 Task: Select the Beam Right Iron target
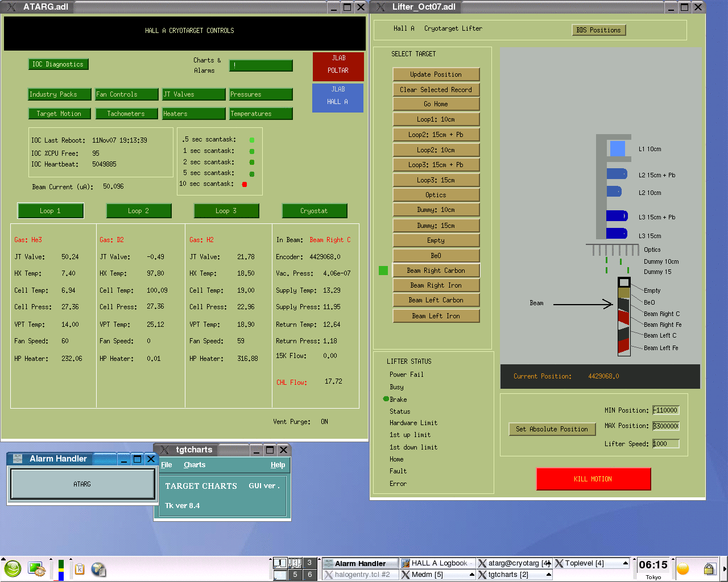click(x=436, y=285)
